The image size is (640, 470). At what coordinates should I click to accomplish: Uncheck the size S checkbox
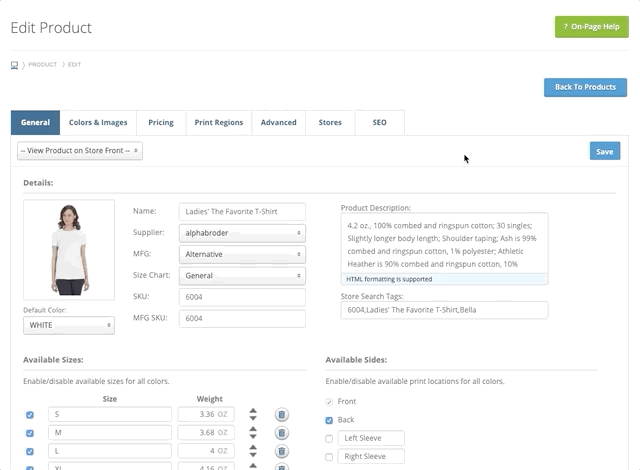[x=30, y=415]
